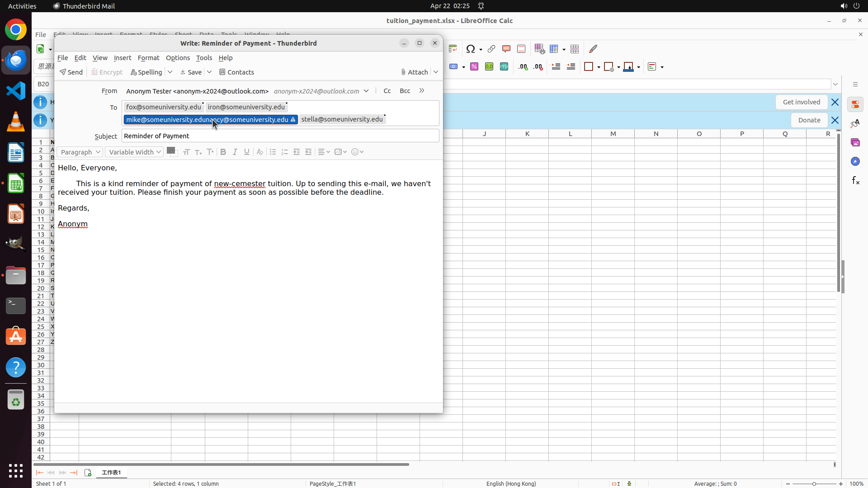
Task: Add a Bcc recipient field
Action: pos(405,91)
